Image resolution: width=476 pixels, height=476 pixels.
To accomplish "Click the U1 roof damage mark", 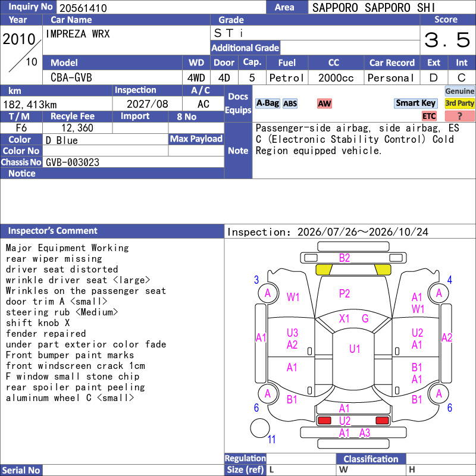I will click(x=355, y=349).
